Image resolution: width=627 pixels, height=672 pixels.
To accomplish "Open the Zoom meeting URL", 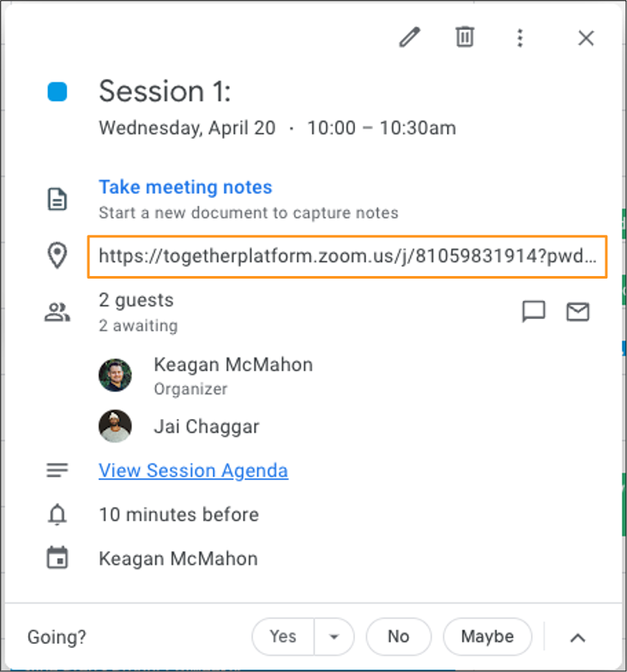I will pyautogui.click(x=347, y=256).
